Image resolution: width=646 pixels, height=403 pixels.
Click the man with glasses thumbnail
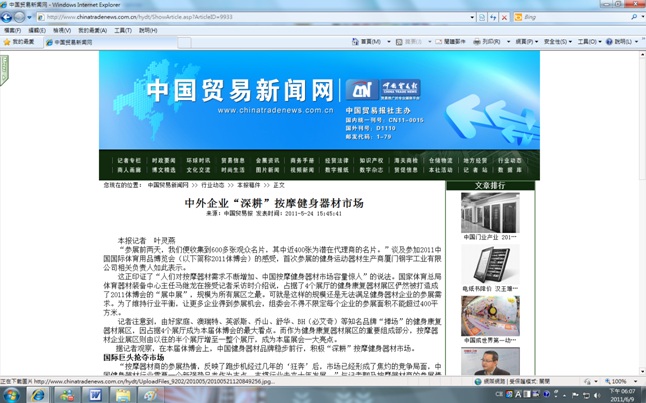490,361
